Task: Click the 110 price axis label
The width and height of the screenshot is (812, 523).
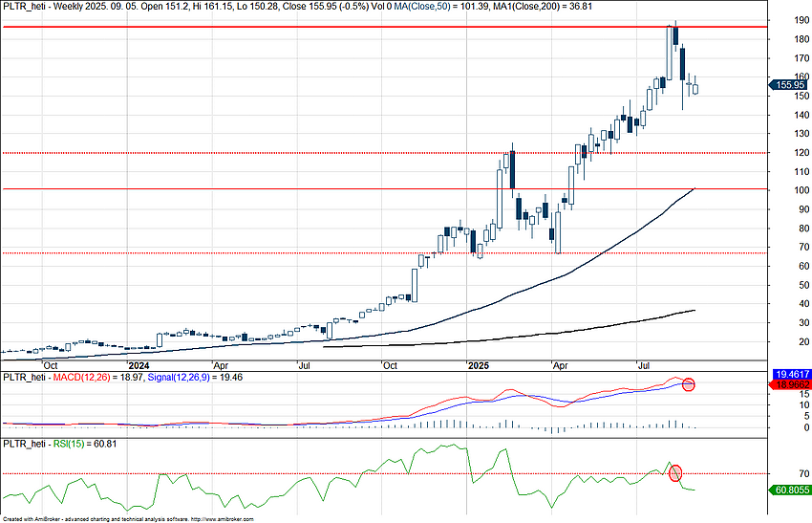Action: tap(802, 171)
